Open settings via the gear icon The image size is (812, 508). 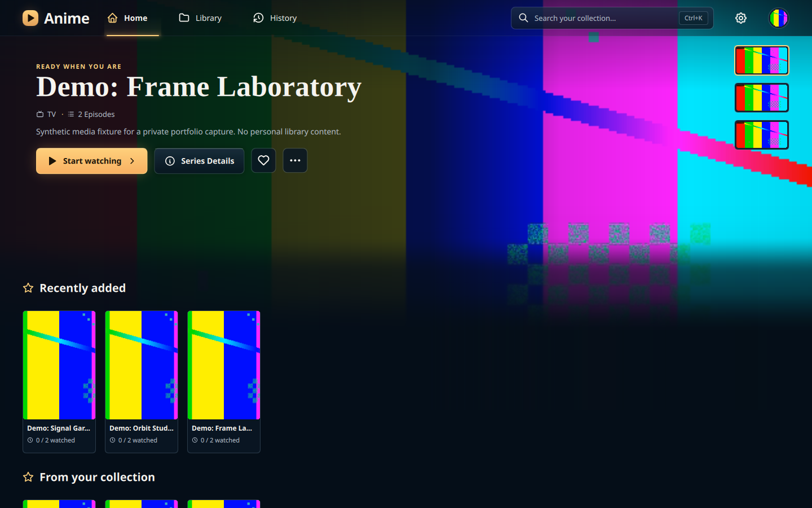pyautogui.click(x=741, y=18)
